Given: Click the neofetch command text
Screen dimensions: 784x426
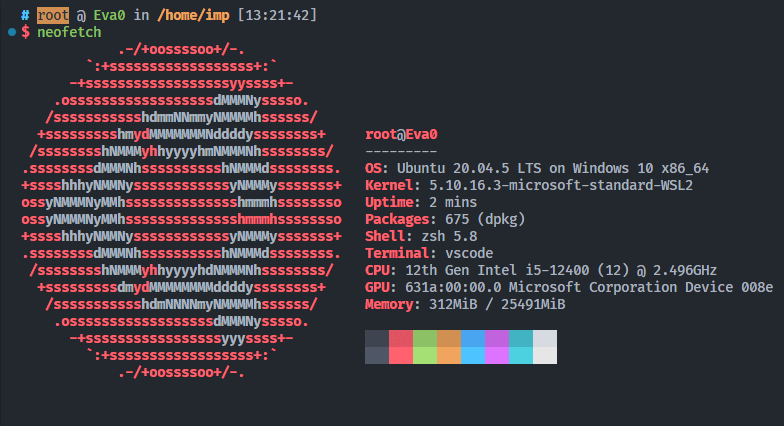Looking at the screenshot, I should pos(69,32).
